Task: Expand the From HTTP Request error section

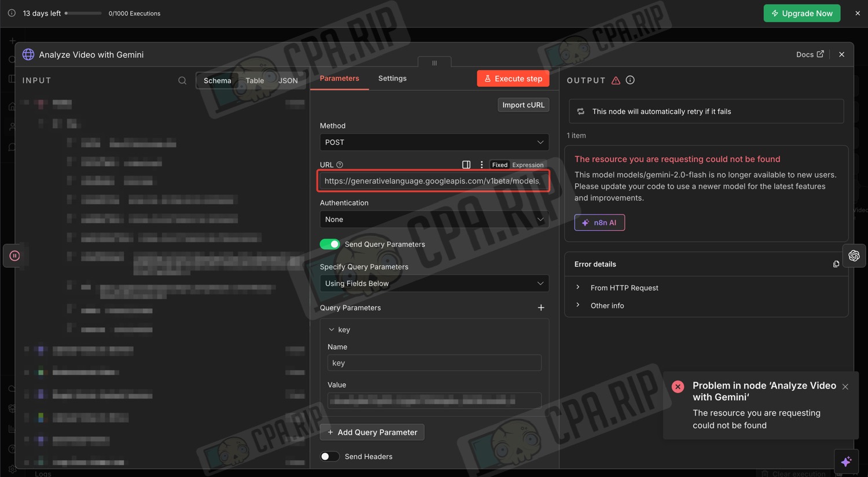Action: pyautogui.click(x=624, y=288)
